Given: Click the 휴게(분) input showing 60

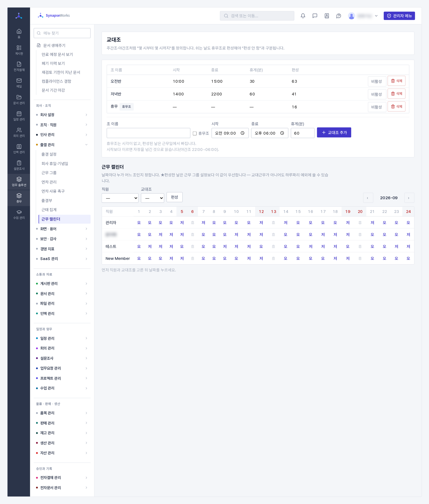Looking at the screenshot, I should (x=302, y=133).
